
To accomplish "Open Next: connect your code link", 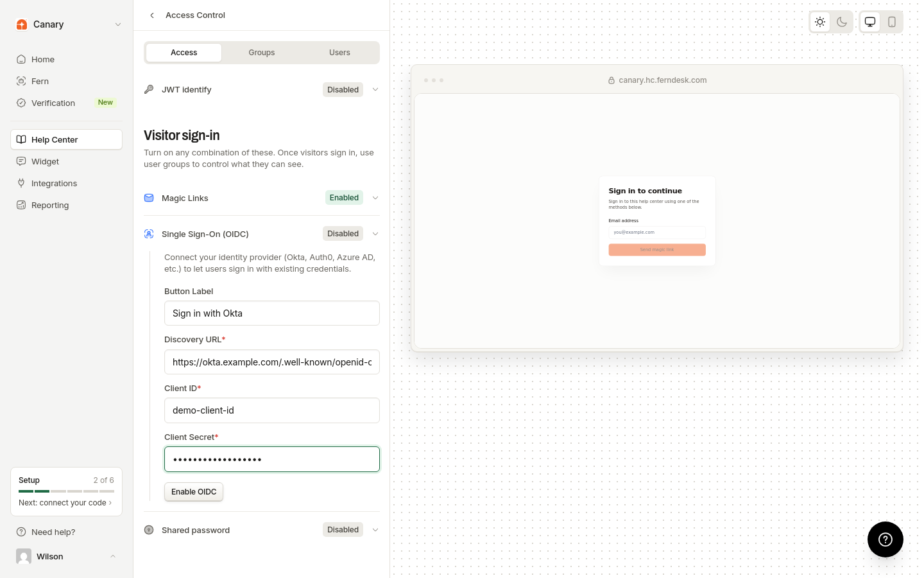I will [x=65, y=503].
